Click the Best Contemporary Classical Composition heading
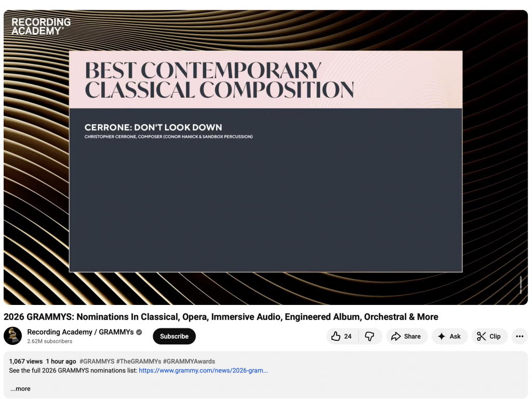Screen dimensions: 532x399 coord(219,80)
